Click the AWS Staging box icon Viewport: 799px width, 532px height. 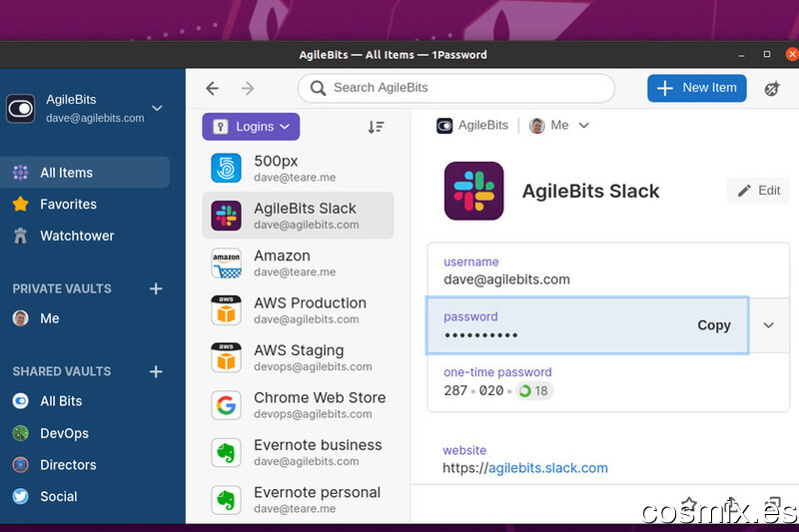(227, 357)
